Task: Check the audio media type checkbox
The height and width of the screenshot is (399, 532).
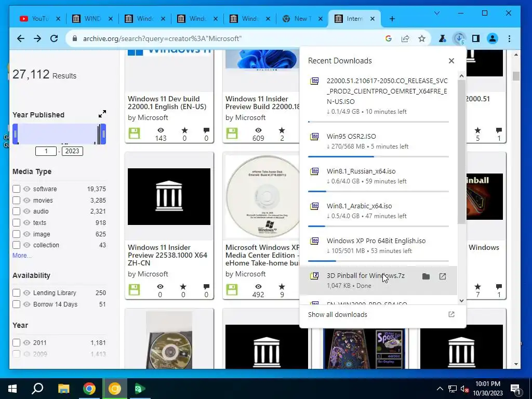Action: coord(16,211)
